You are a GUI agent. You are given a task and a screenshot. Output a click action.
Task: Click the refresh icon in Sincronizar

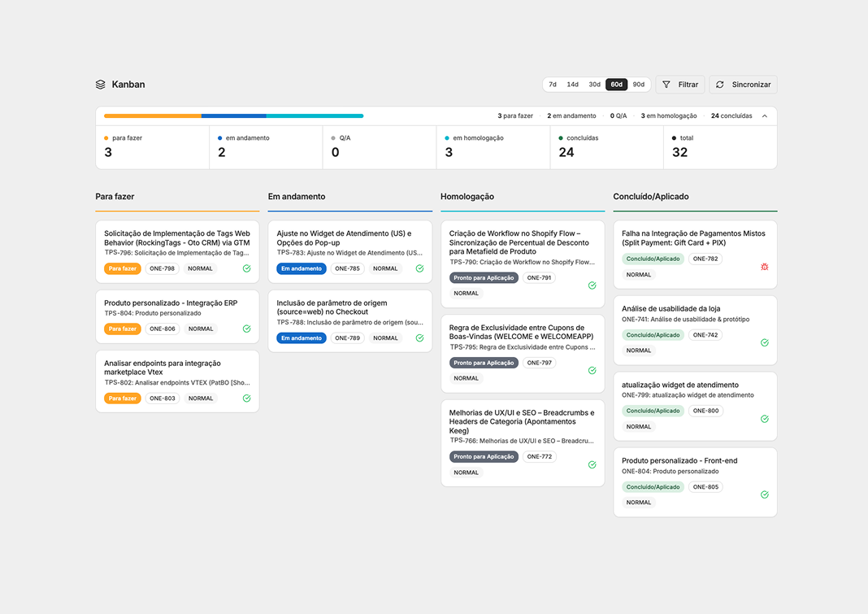pos(719,85)
